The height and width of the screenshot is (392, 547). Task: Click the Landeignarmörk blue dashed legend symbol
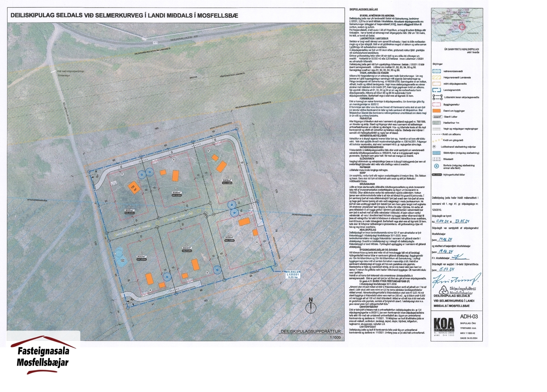pos(436,90)
